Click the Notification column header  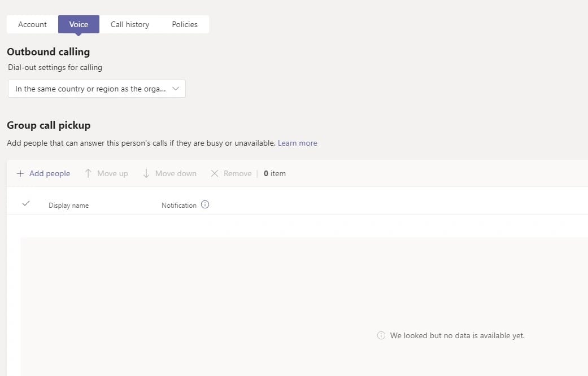tap(179, 206)
